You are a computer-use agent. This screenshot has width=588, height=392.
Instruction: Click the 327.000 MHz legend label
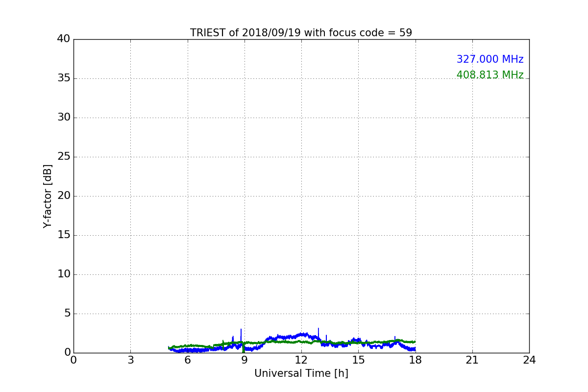pyautogui.click(x=490, y=59)
